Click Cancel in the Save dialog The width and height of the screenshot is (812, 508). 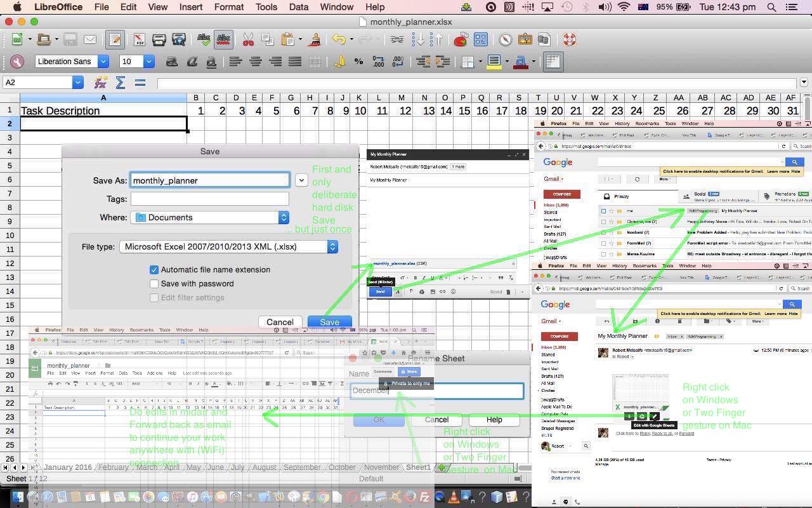pos(280,322)
